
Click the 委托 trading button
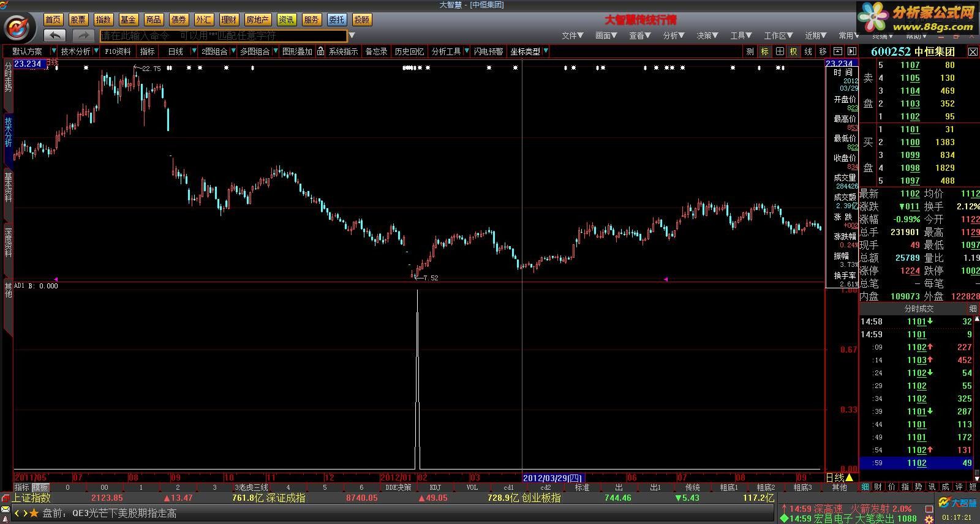(x=337, y=20)
